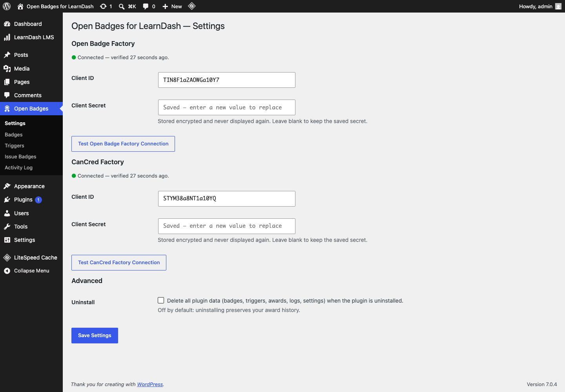The height and width of the screenshot is (392, 565).
Task: Click Test Open Badge Factory Connection
Action: (123, 144)
